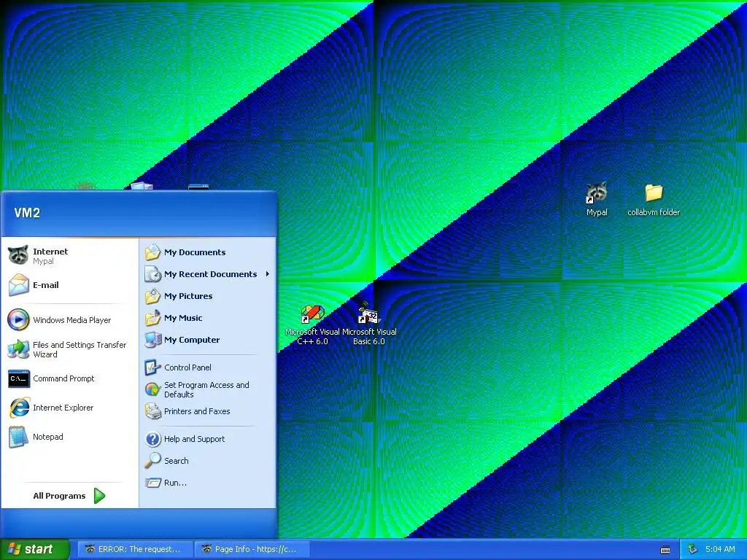747x560 pixels.
Task: Open My Pictures folder
Action: point(208,296)
